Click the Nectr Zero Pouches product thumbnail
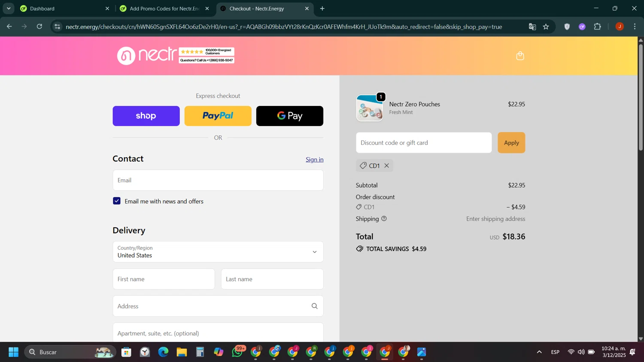The height and width of the screenshot is (362, 644). click(369, 108)
